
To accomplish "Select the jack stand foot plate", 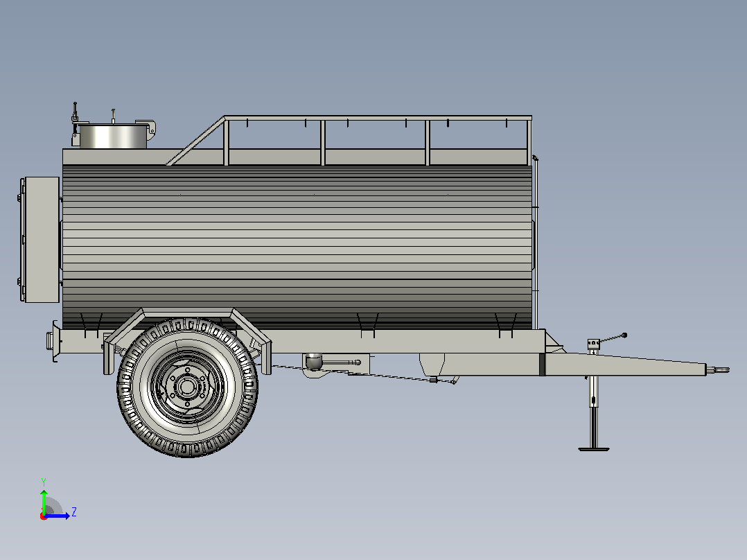I will point(594,449).
